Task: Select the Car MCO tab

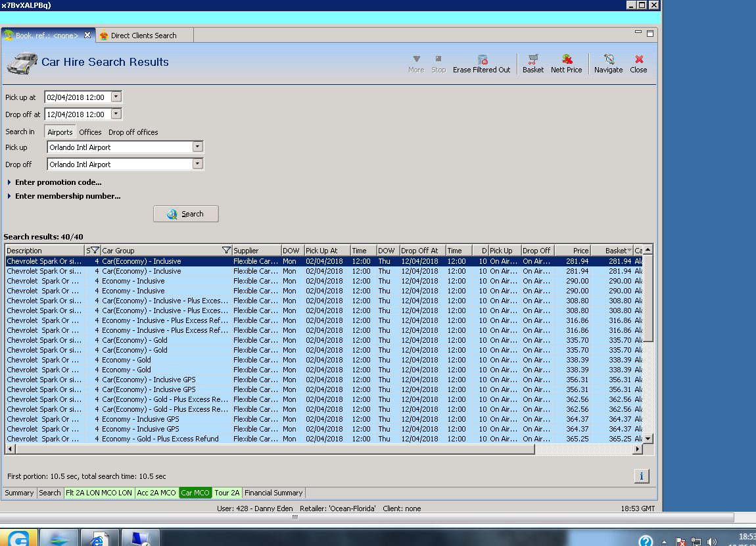Action: (x=195, y=493)
